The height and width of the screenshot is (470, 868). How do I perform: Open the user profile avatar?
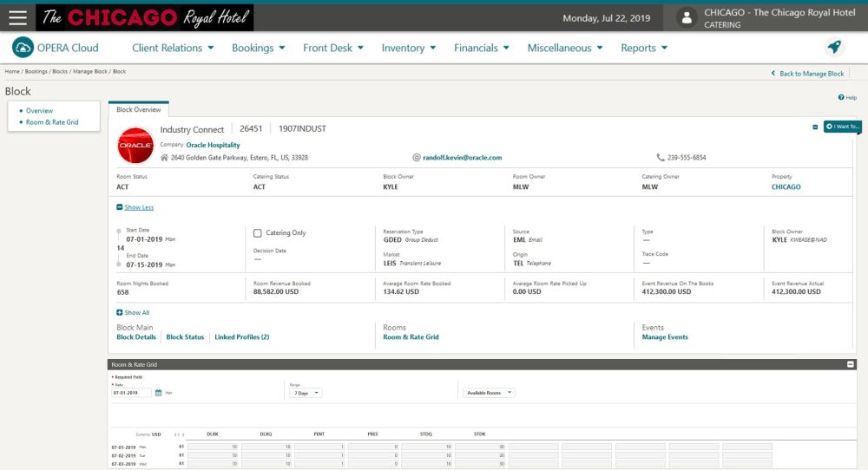687,17
